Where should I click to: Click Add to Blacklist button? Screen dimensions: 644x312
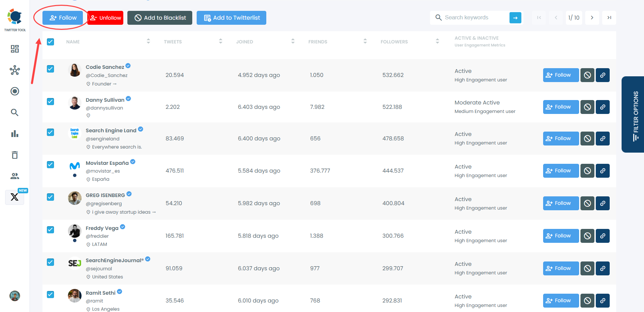(x=160, y=18)
